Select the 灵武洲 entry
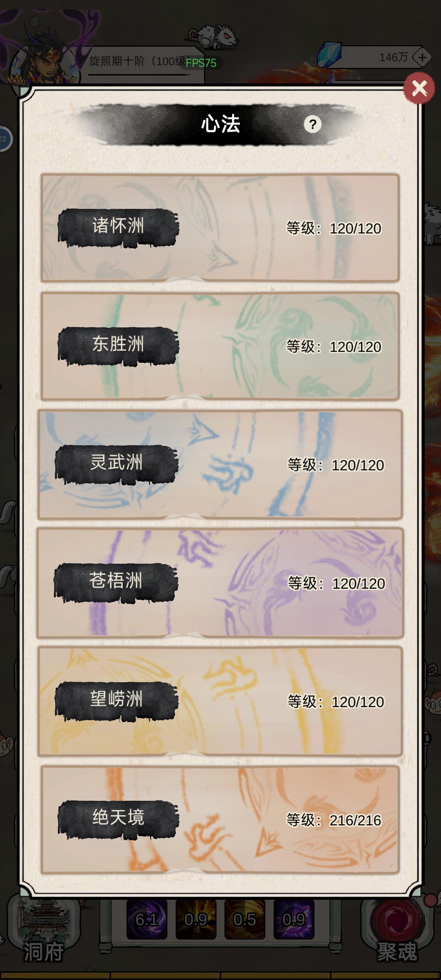This screenshot has height=980, width=441. click(220, 464)
